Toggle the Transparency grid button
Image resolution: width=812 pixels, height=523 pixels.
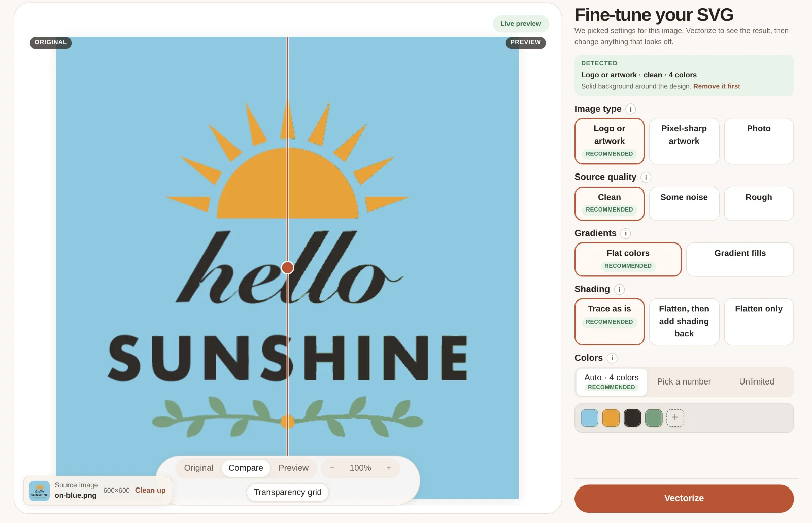click(288, 492)
